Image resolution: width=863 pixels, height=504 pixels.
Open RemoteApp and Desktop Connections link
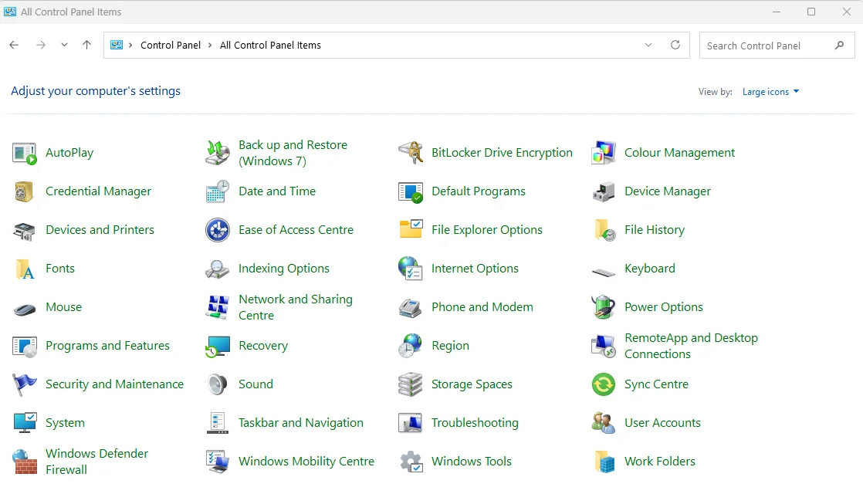692,346
